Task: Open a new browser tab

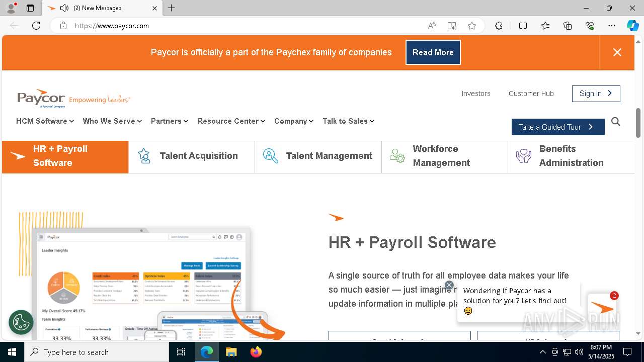Action: click(x=172, y=8)
